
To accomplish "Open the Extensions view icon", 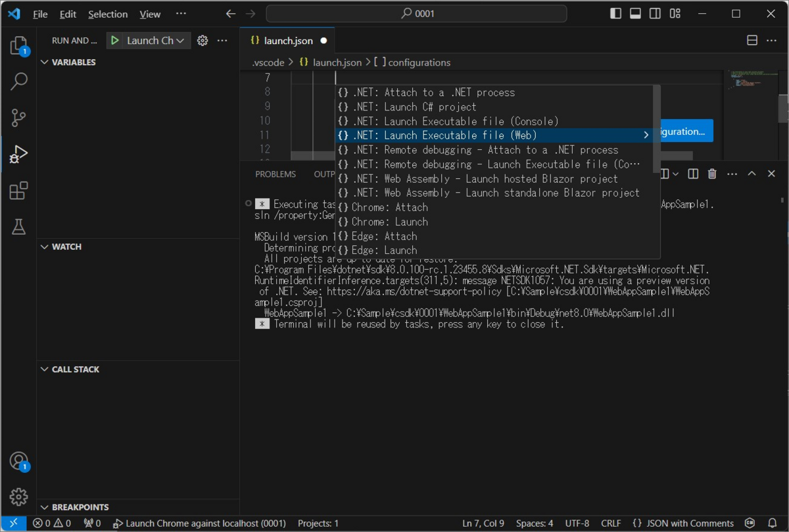I will coord(18,191).
